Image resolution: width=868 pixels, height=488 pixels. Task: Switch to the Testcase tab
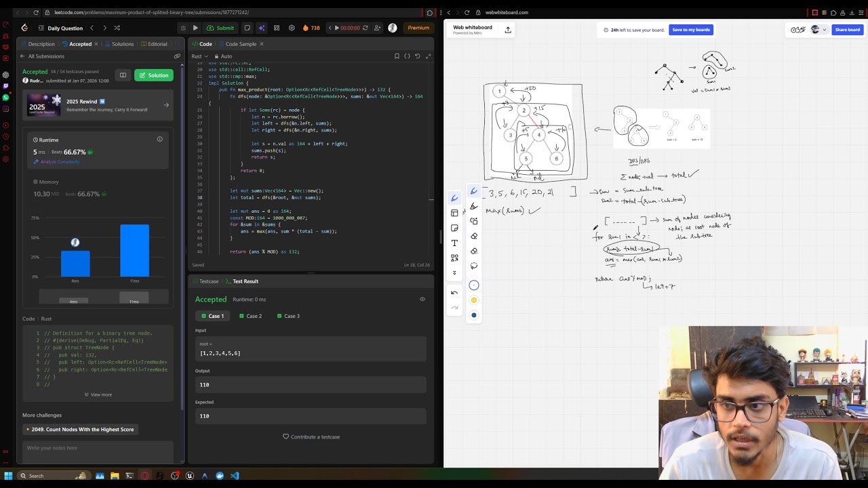(x=205, y=281)
